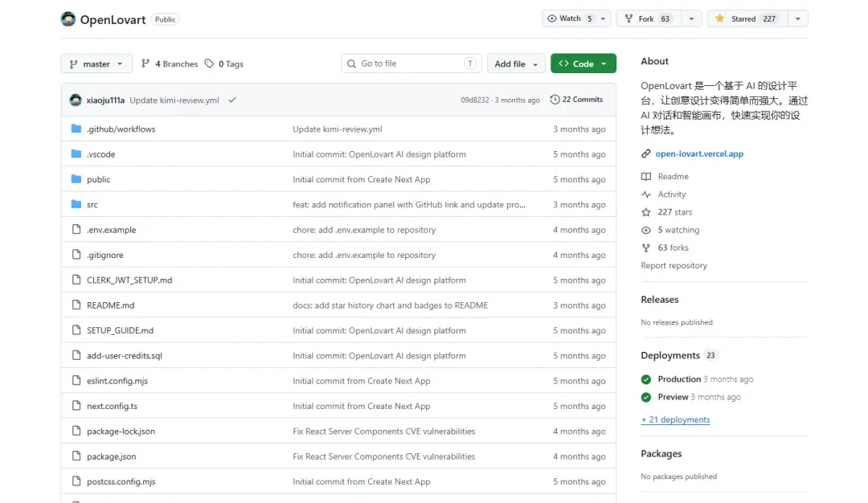Viewport: 868px width, 503px height.
Task: Open the src folder name
Action: (x=92, y=205)
